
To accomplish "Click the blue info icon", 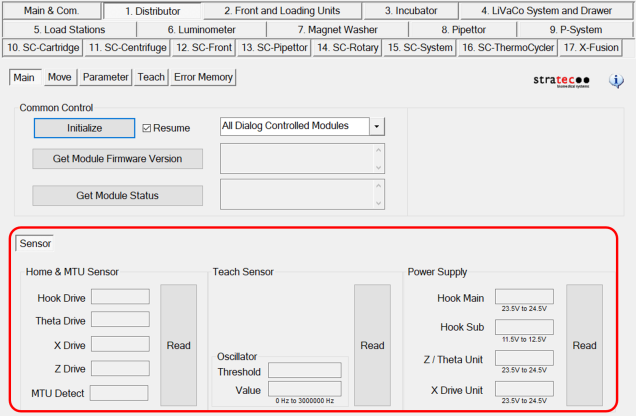I will (617, 81).
